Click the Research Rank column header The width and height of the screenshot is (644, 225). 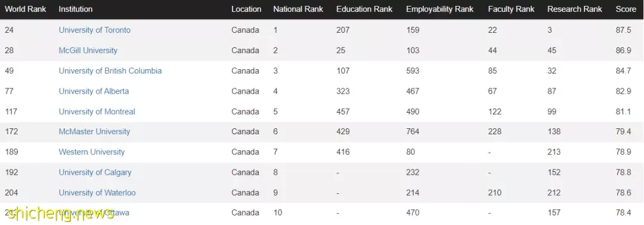(575, 9)
